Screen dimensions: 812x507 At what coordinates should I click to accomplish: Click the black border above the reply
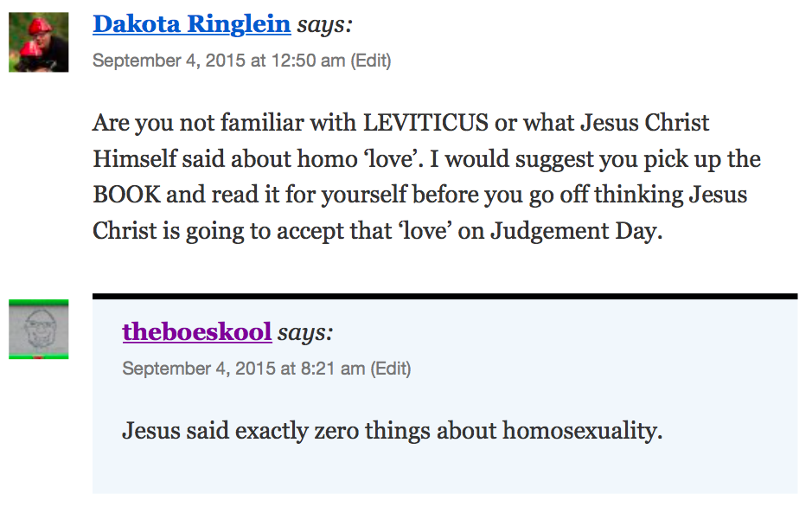pyautogui.click(x=444, y=297)
